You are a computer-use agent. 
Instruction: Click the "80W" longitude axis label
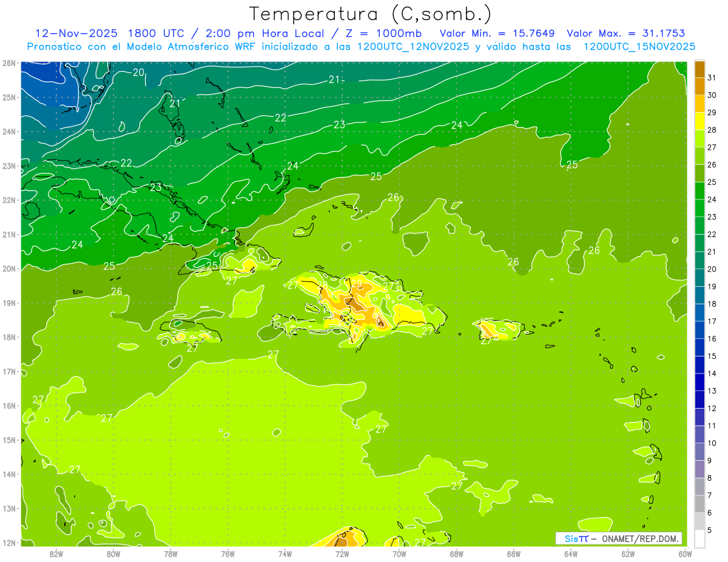[113, 554]
